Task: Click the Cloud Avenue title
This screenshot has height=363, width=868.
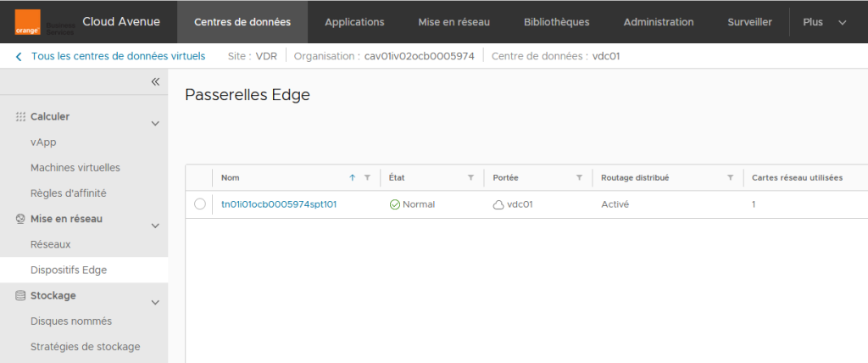Action: (x=121, y=22)
